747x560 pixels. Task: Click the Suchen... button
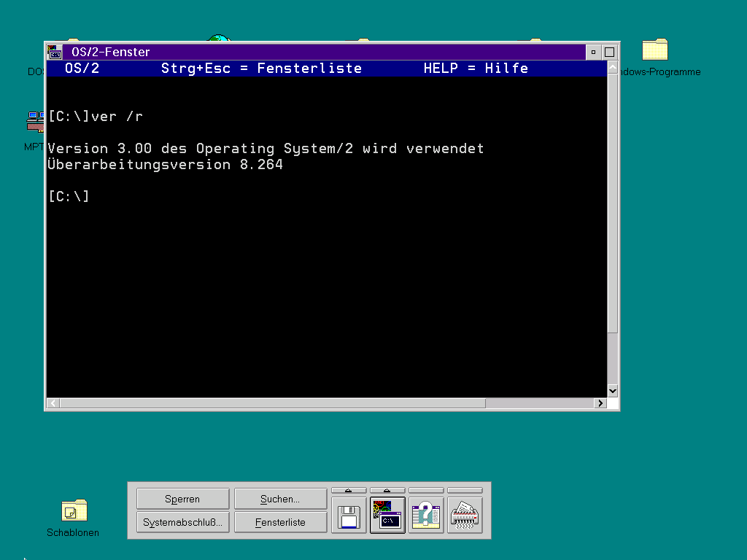pyautogui.click(x=280, y=499)
